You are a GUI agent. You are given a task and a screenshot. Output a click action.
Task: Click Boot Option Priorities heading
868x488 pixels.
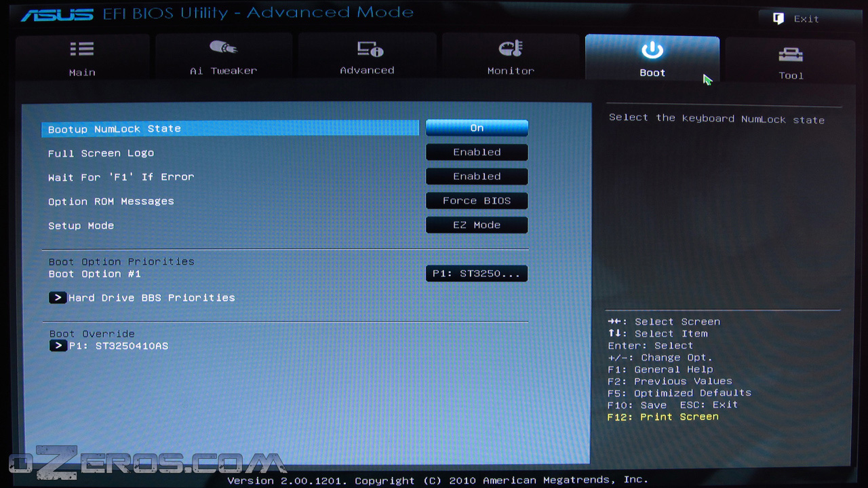point(121,261)
